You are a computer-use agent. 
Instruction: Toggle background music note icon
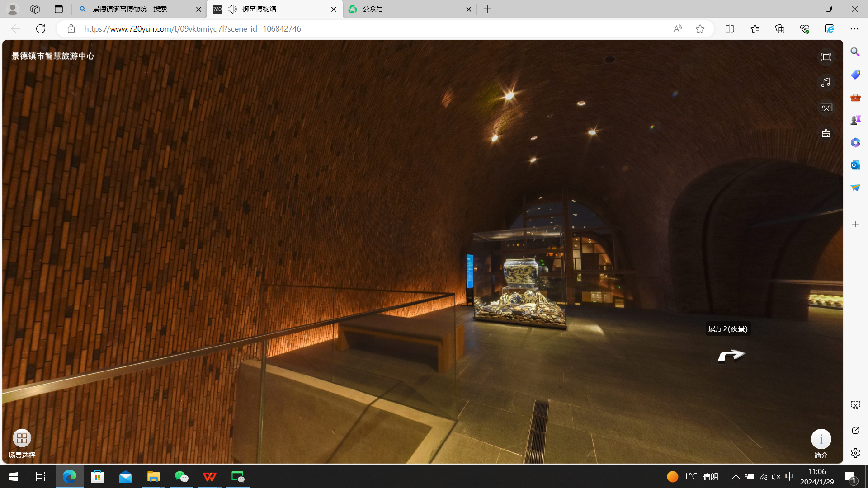click(x=826, y=82)
